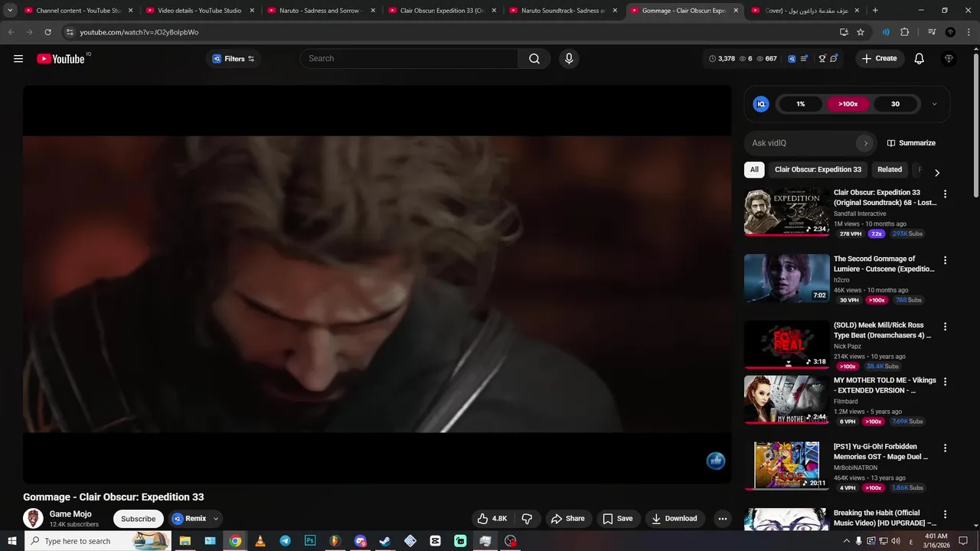Open Game Mojo channel name link

coord(70,514)
